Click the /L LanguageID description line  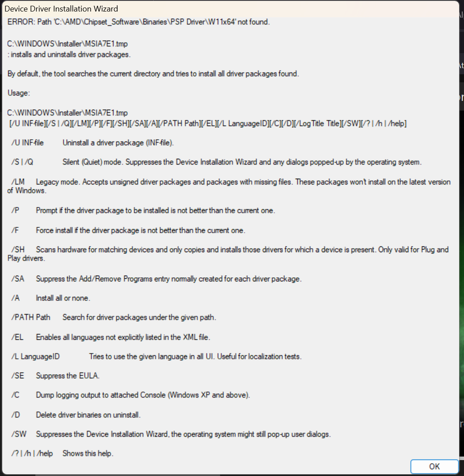tap(156, 357)
